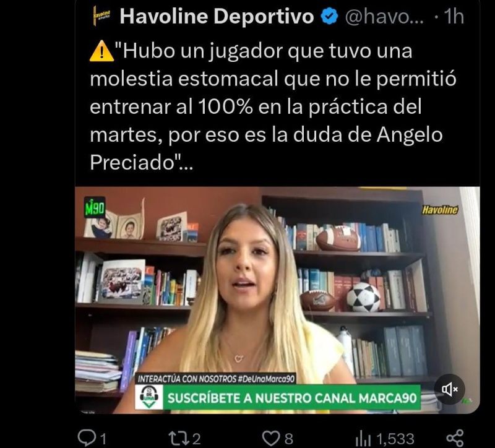Click the yellow warning emoji
The image size is (495, 448).
click(x=101, y=51)
